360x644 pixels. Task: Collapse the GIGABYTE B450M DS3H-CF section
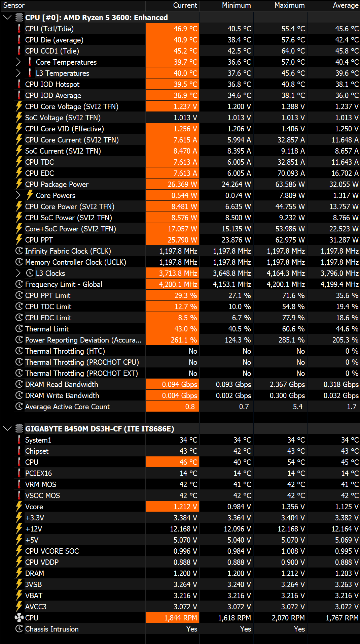pos(7,429)
